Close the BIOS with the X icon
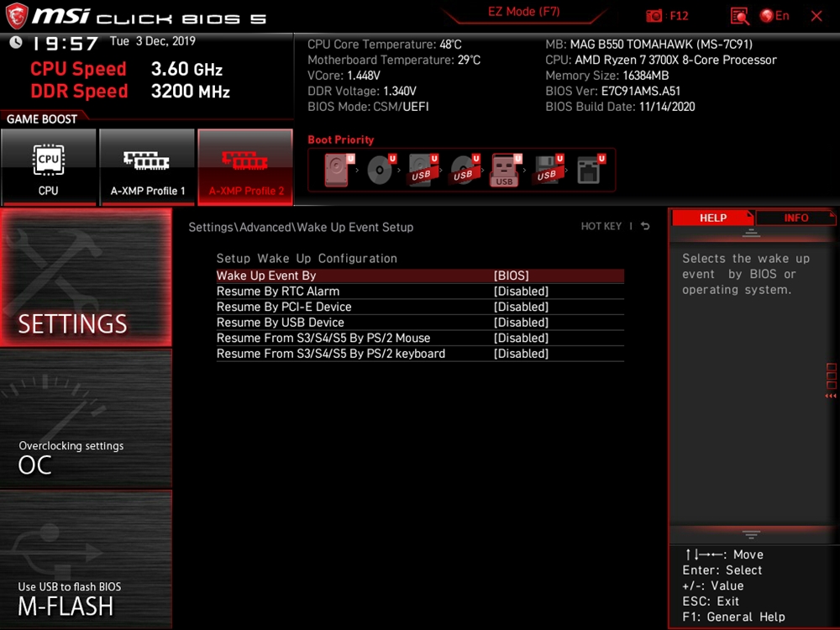Image resolution: width=840 pixels, height=630 pixels. tap(816, 16)
